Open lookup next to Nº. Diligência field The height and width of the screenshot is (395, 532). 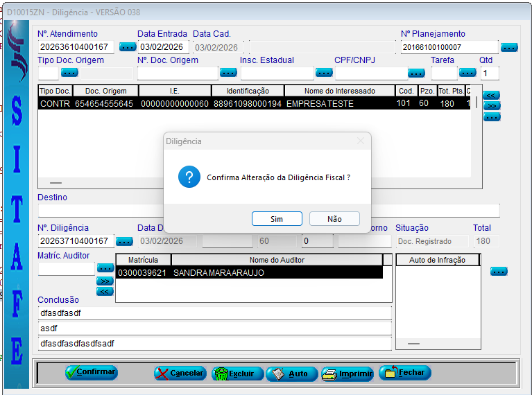(x=124, y=241)
